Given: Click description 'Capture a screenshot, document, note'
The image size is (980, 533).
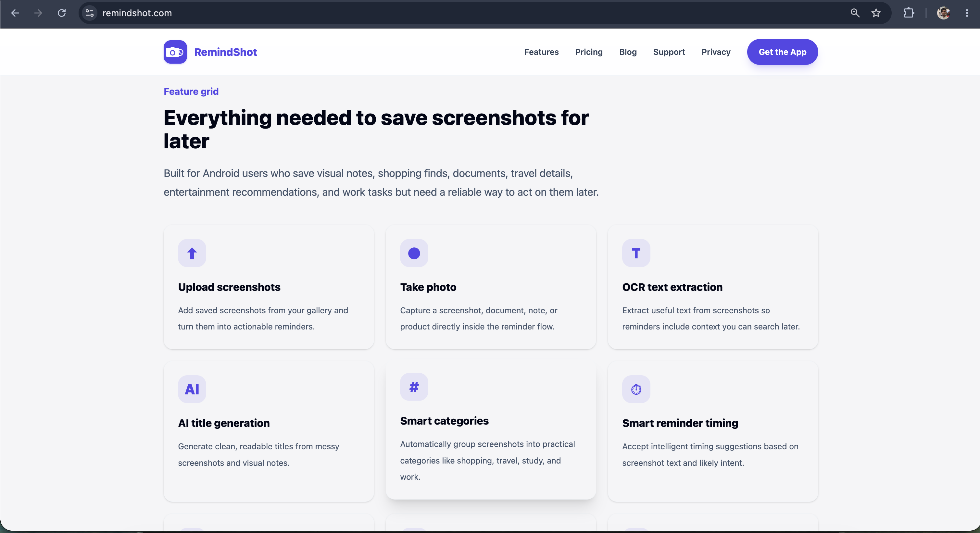Looking at the screenshot, I should [x=478, y=318].
